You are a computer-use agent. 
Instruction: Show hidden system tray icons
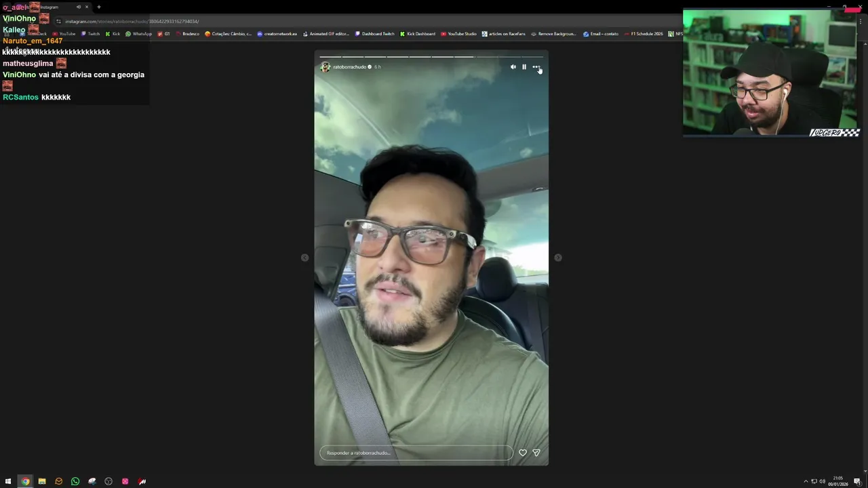[806, 481]
